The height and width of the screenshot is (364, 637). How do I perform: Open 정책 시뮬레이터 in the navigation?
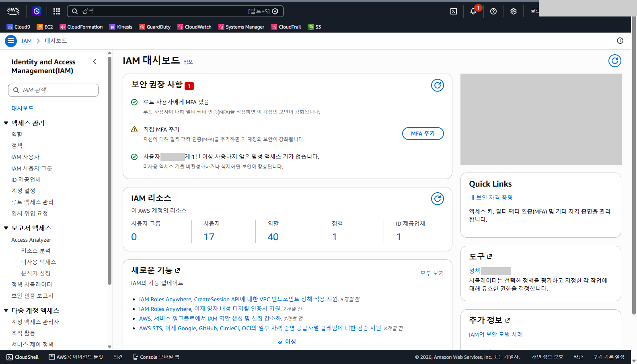pyautogui.click(x=32, y=284)
